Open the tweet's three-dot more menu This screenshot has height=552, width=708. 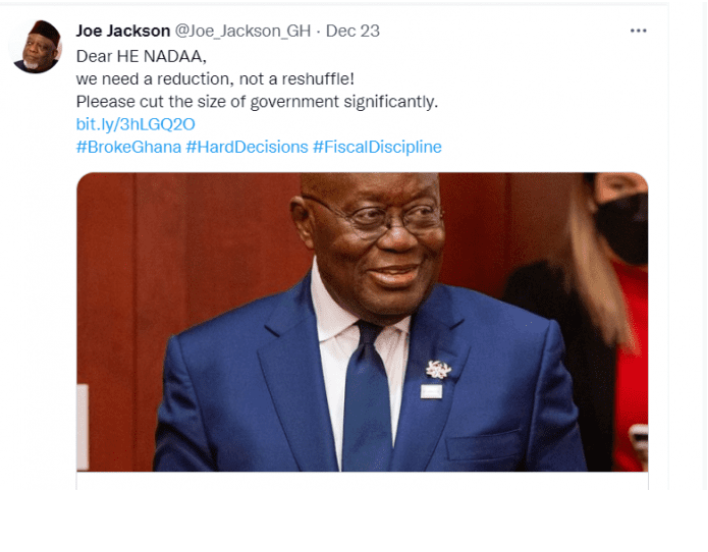638,31
